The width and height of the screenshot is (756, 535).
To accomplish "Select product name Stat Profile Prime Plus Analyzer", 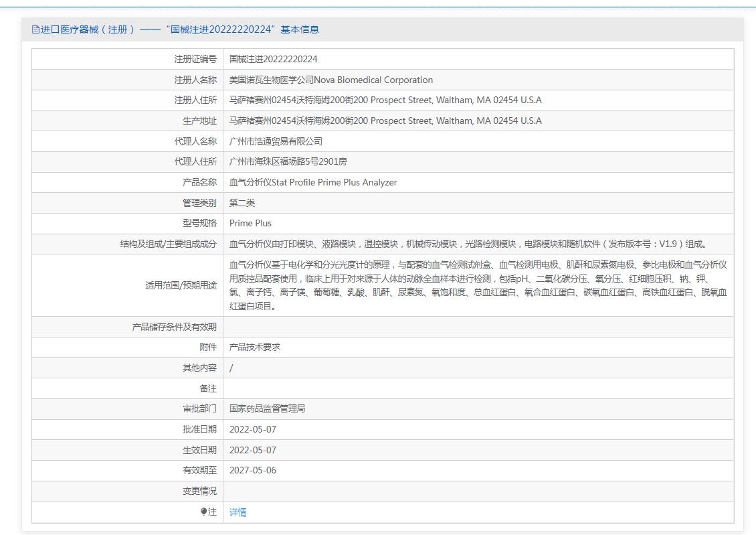I will (313, 182).
